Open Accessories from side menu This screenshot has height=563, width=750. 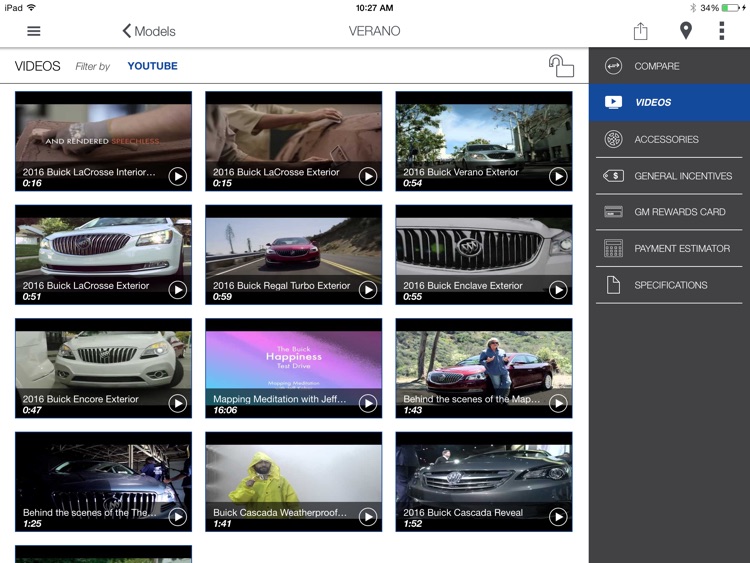(669, 139)
